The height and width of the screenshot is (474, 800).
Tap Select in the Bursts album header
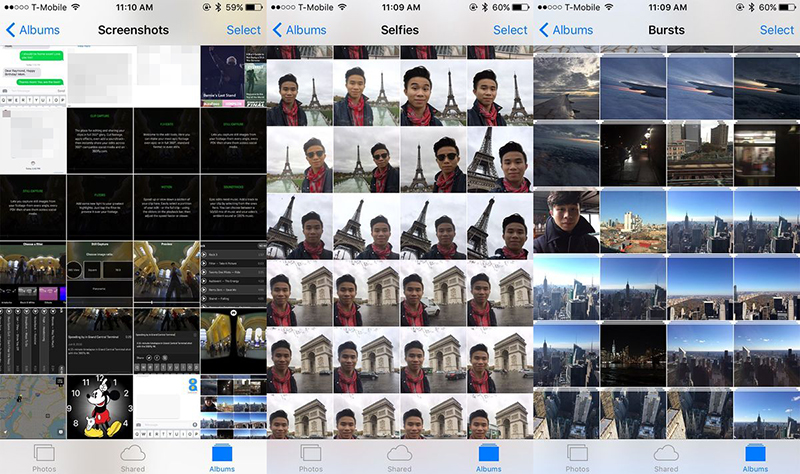coord(777,30)
